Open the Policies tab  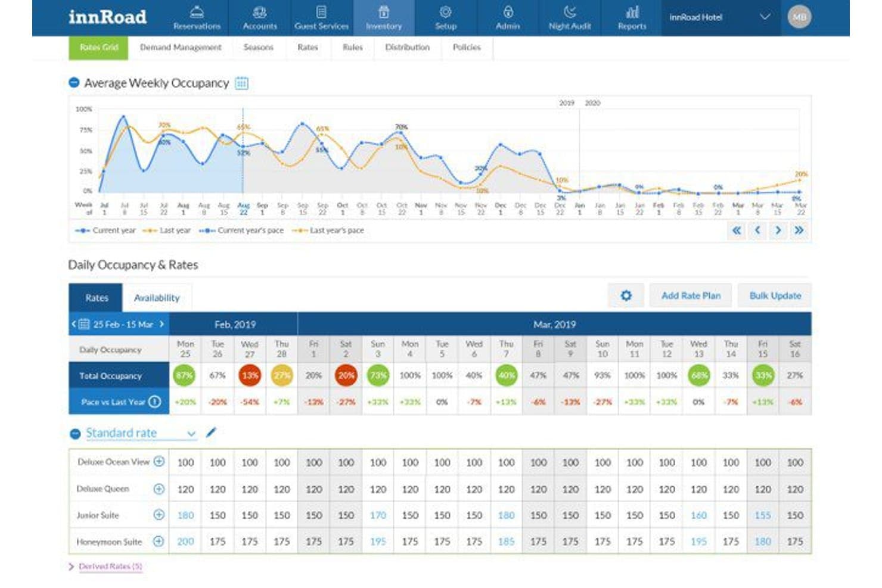click(x=467, y=47)
